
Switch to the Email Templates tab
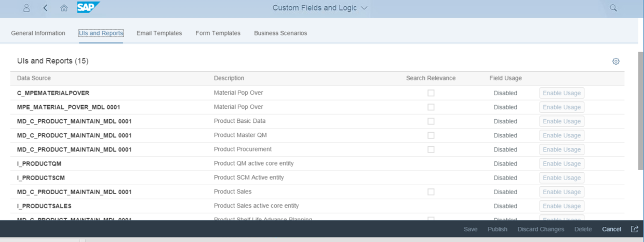click(x=159, y=33)
